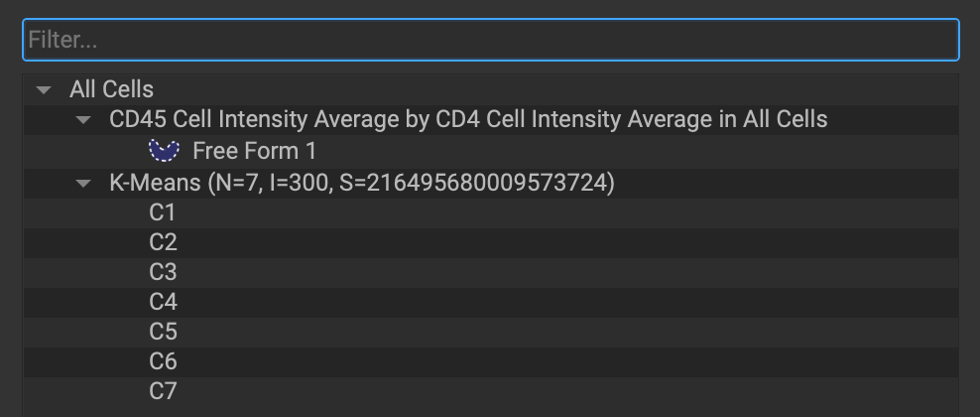Image resolution: width=980 pixels, height=417 pixels.
Task: Highlight cluster C5
Action: (x=163, y=332)
